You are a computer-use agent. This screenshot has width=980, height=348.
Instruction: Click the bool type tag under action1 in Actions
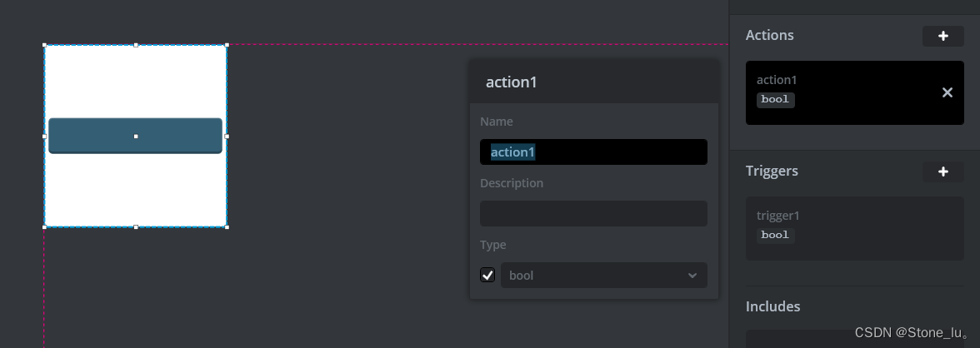point(775,100)
